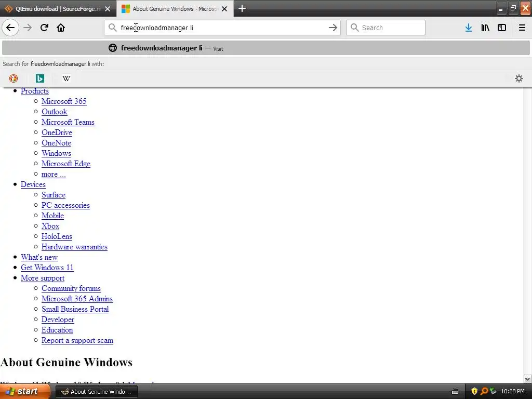Reload the current page
This screenshot has height=399, width=532.
click(44, 28)
